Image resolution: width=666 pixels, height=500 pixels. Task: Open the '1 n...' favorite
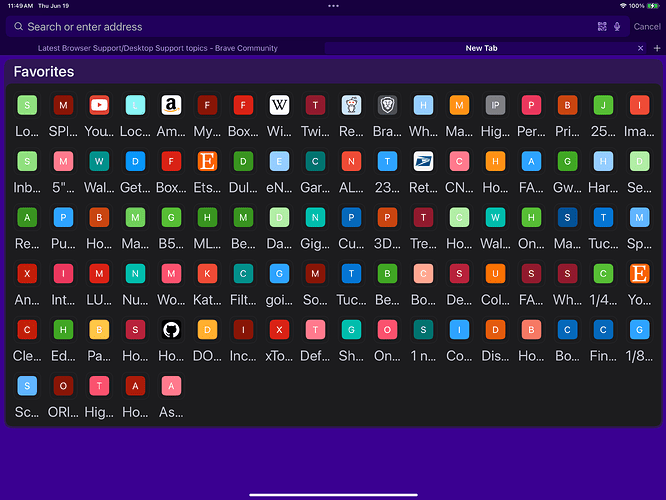(423, 330)
